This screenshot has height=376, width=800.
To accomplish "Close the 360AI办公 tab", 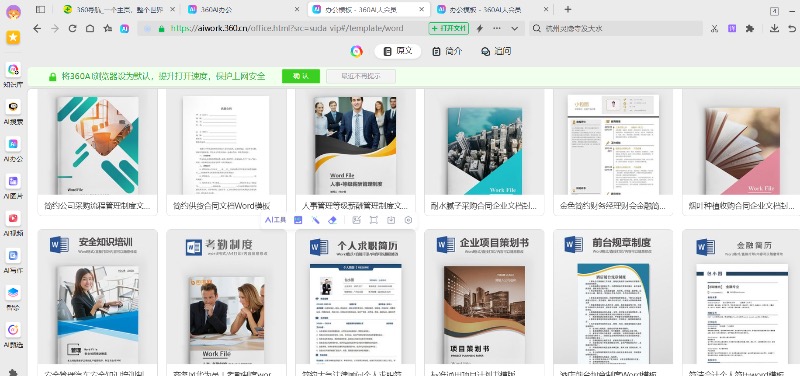I will click(297, 9).
